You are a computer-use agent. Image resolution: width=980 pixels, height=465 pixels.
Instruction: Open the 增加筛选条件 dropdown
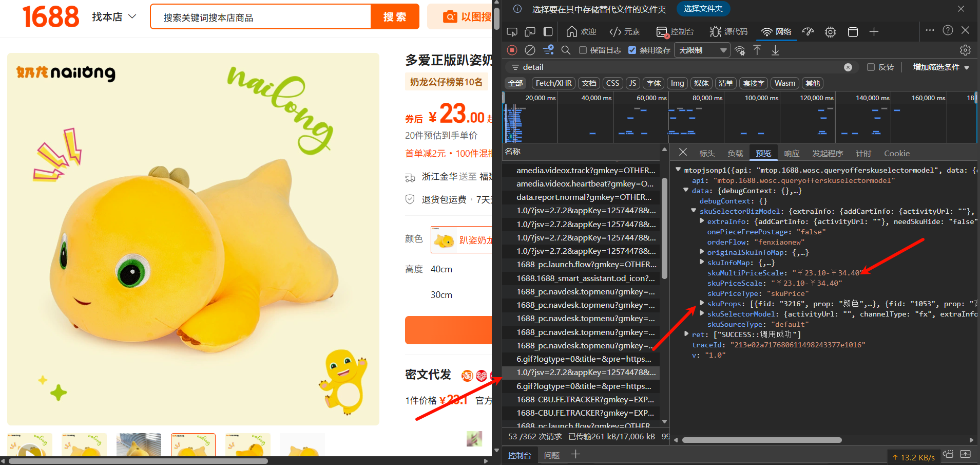click(940, 67)
